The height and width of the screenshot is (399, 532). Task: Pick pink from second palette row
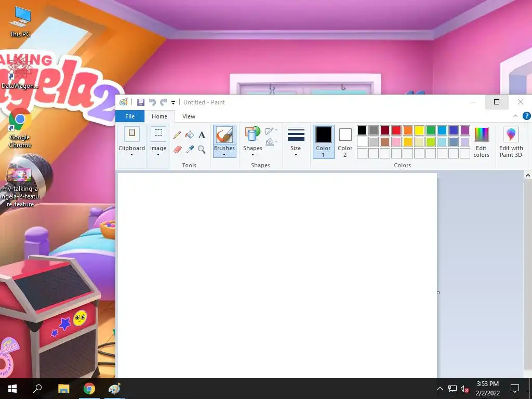396,142
